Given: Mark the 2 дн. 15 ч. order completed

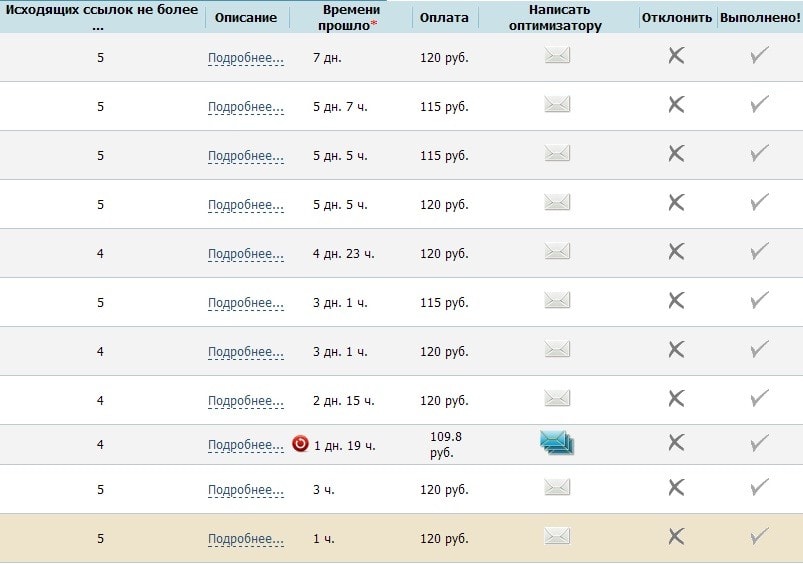Looking at the screenshot, I should pyautogui.click(x=759, y=399).
